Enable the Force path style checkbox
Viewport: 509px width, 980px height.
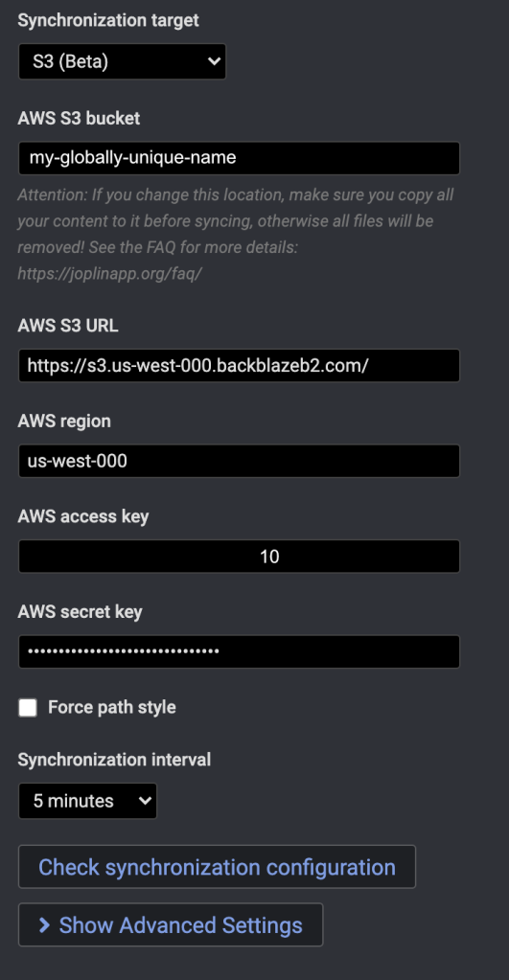[28, 708]
